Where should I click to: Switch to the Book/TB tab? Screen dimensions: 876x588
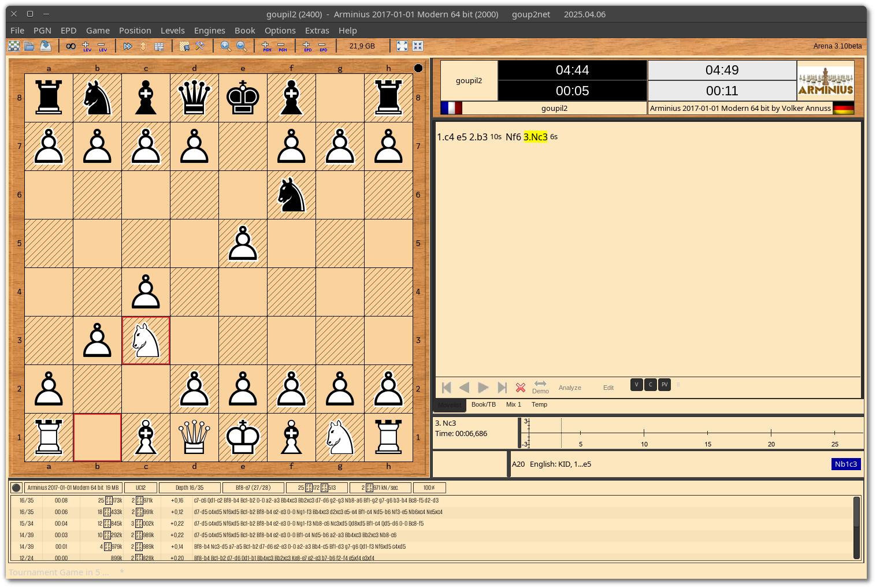(484, 405)
